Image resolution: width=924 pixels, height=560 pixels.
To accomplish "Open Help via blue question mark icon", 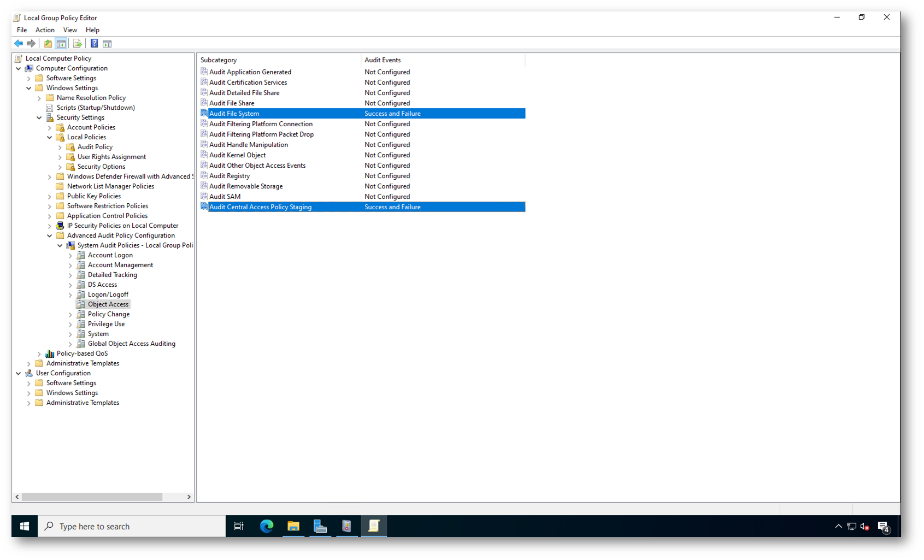I will tap(94, 44).
